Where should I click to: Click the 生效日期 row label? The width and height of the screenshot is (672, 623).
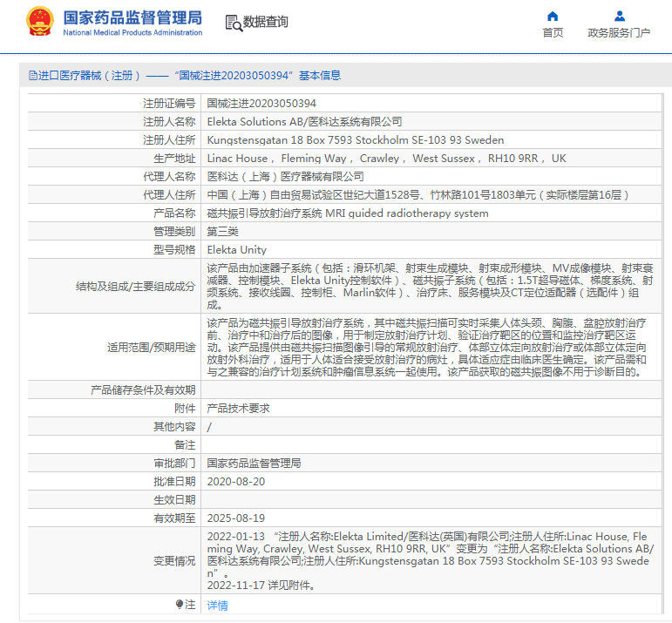(174, 500)
